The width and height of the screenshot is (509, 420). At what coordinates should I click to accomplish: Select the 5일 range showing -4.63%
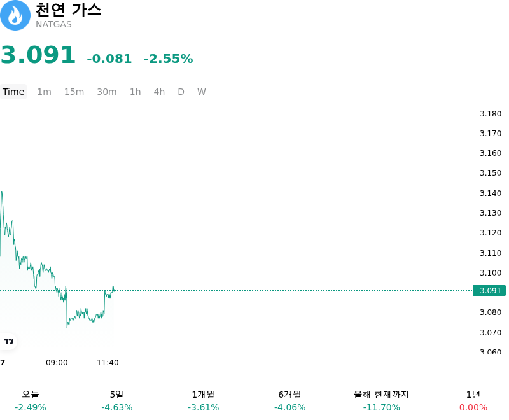[117, 400]
